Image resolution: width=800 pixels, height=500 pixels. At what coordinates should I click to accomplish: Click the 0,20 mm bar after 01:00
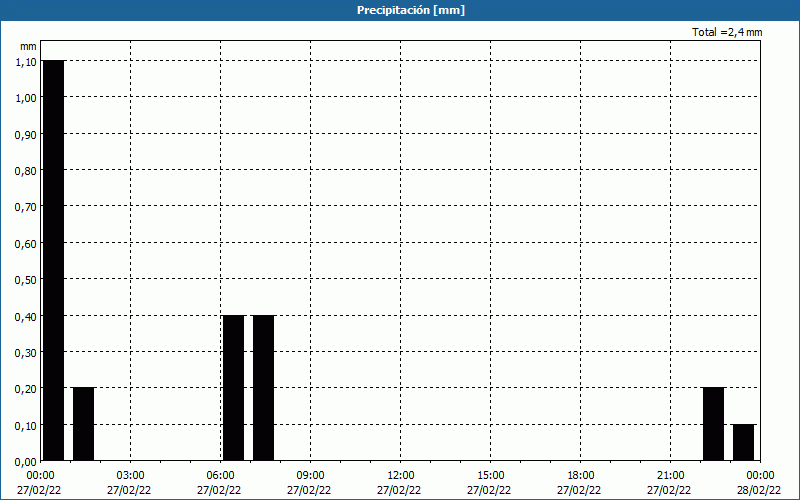pos(84,424)
